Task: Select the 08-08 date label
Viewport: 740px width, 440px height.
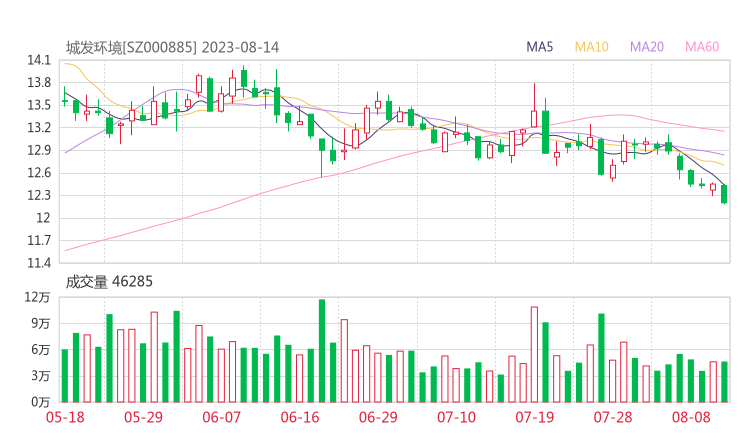Action: tap(691, 417)
